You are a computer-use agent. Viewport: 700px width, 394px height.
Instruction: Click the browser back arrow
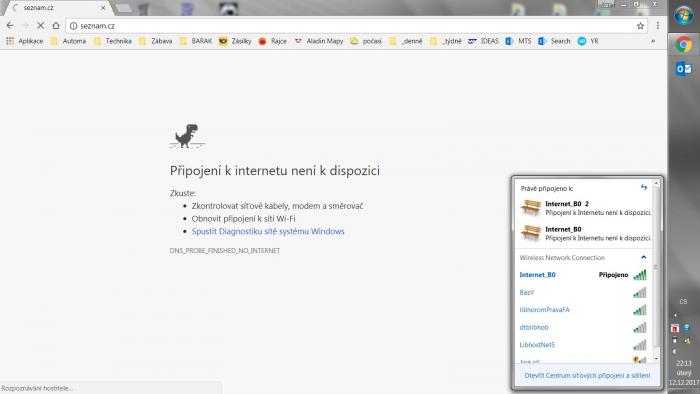pyautogui.click(x=10, y=26)
